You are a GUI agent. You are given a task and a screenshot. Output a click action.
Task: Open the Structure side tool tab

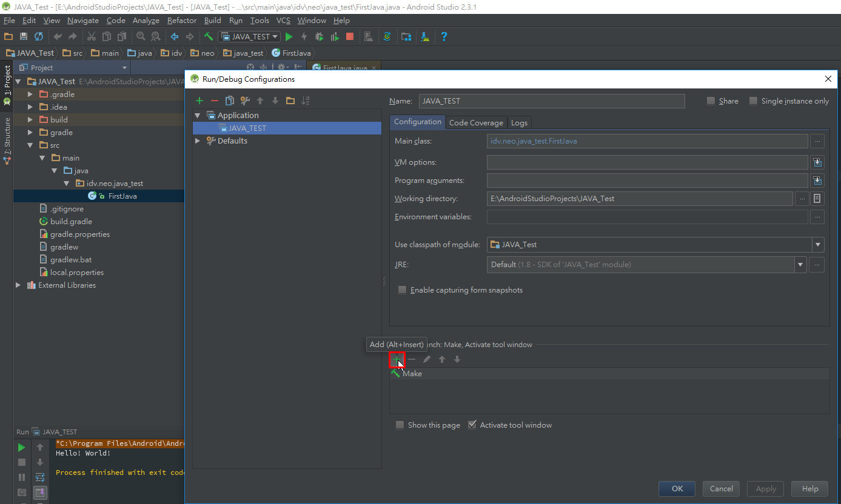click(x=7, y=141)
